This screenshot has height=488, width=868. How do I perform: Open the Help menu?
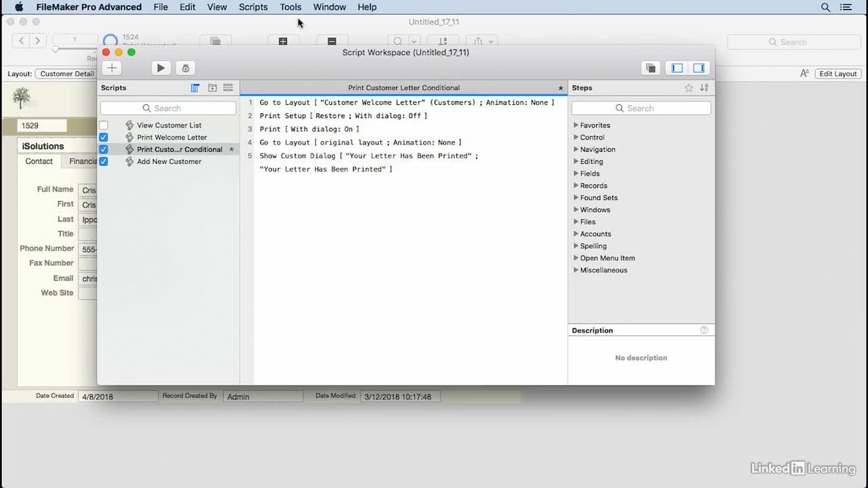click(x=367, y=7)
